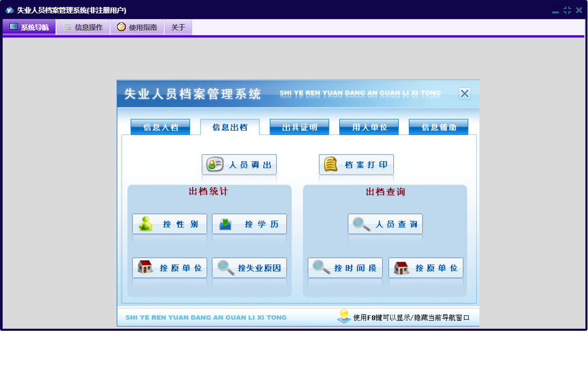Close the navigation panel with X button
Screen dimensions: 588x387
click(464, 94)
